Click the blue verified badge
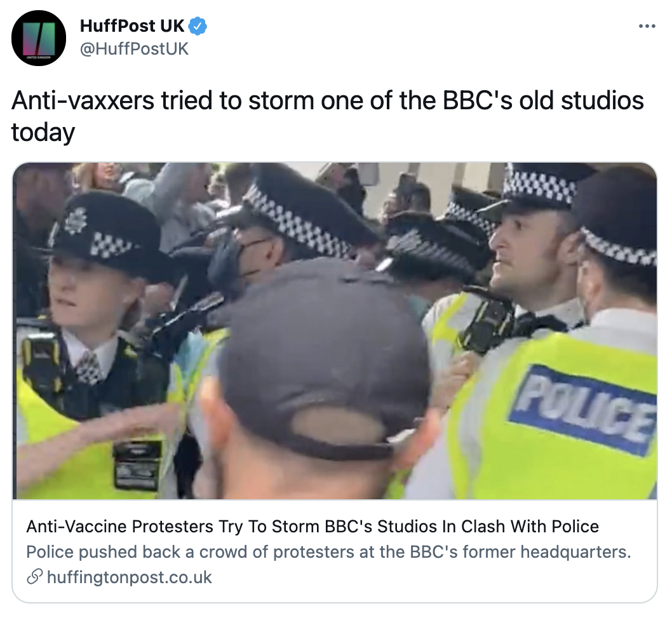Screen dimensions: 672x620 click(198, 26)
